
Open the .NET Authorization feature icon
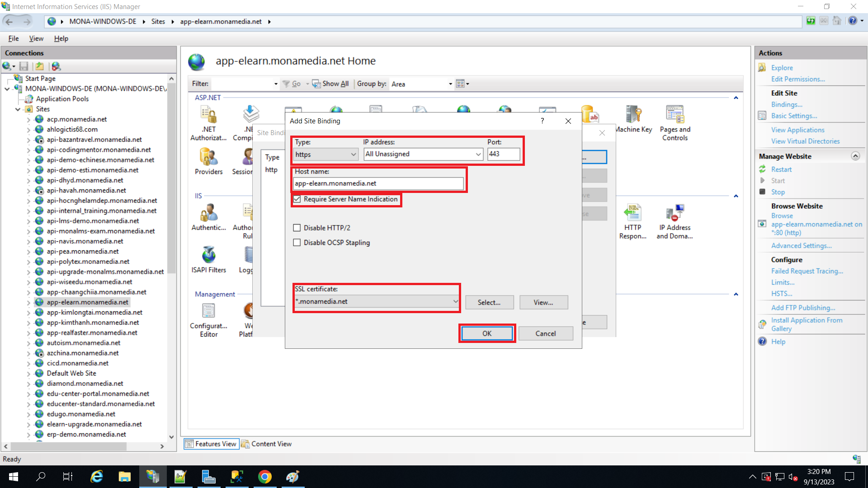[208, 123]
